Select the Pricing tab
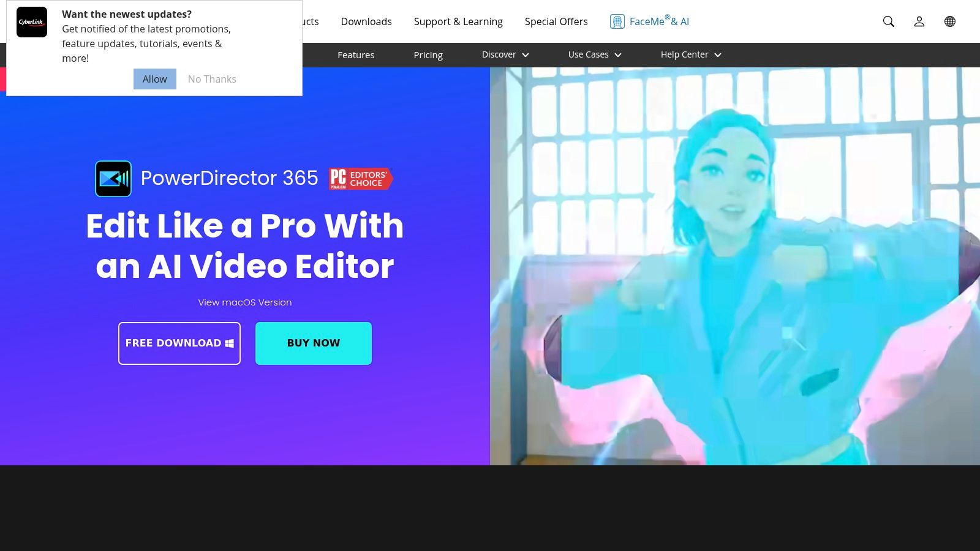The width and height of the screenshot is (980, 551). coord(428,55)
